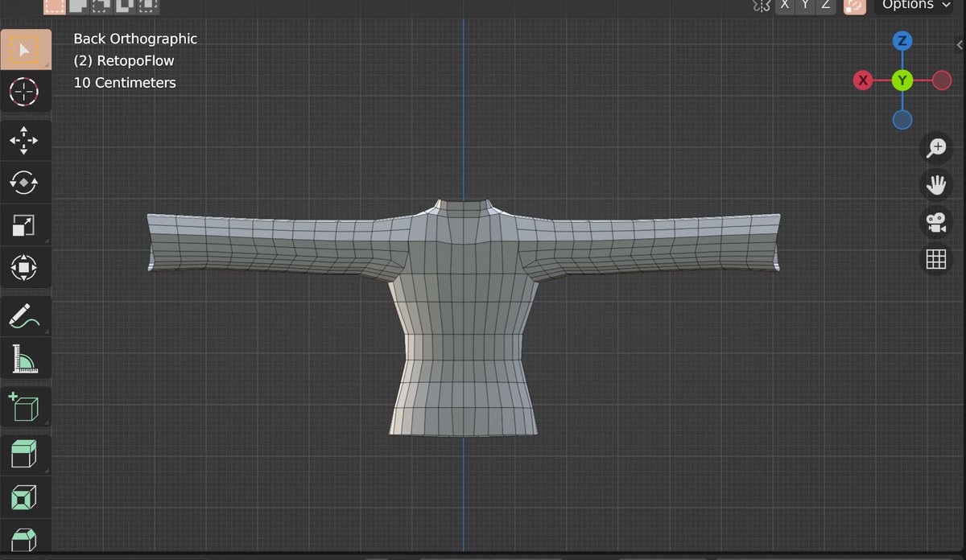This screenshot has height=560, width=966.
Task: Click the Back Orthographic view label
Action: pyautogui.click(x=135, y=39)
